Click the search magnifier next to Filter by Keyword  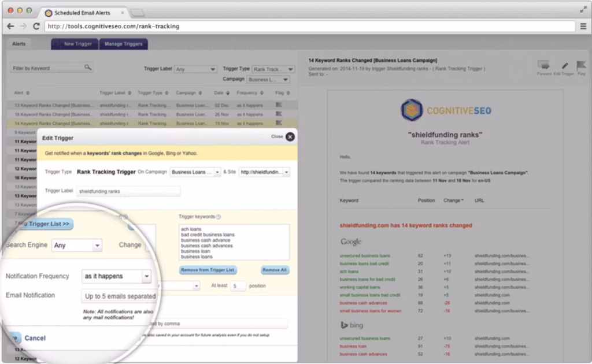coord(87,67)
